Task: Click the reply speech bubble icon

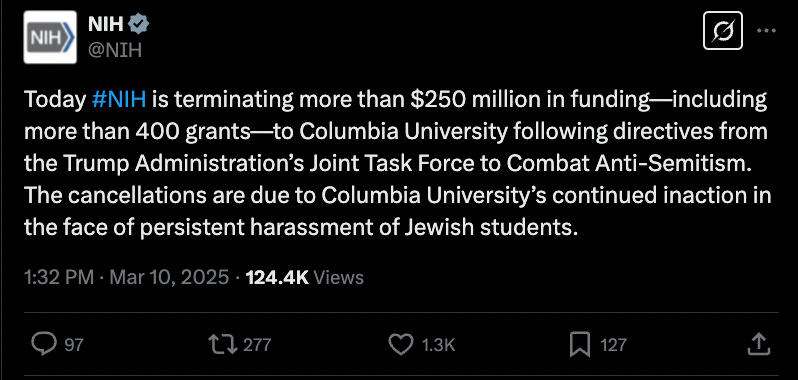Action: click(43, 344)
